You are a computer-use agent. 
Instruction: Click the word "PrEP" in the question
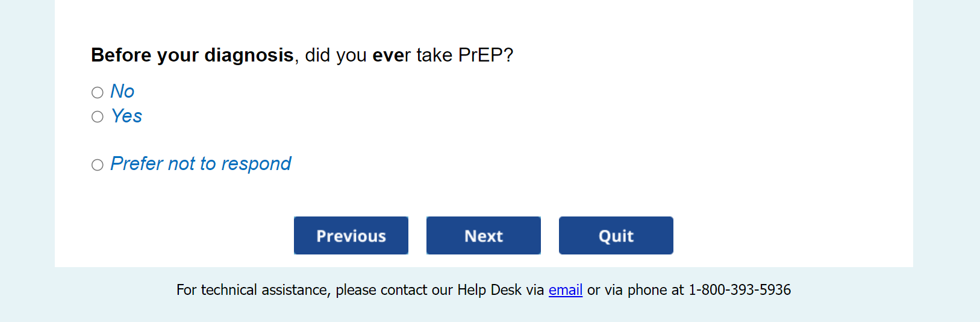pyautogui.click(x=480, y=55)
